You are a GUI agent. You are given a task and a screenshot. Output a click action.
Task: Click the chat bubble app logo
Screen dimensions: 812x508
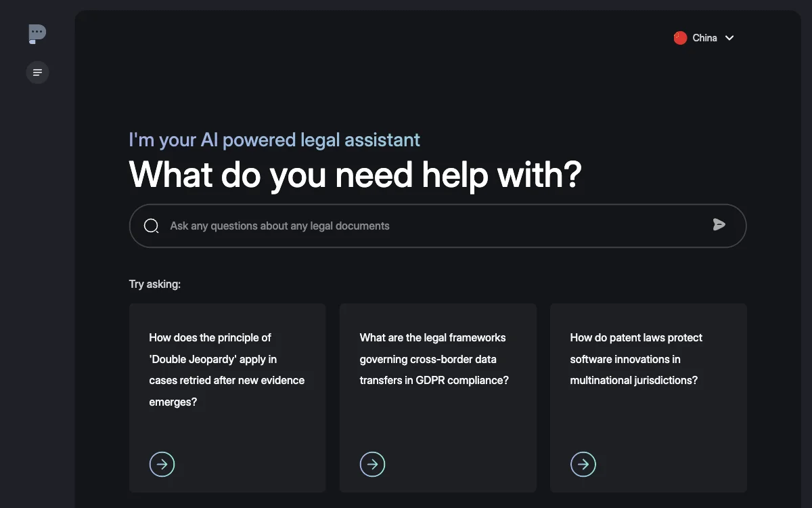point(37,34)
